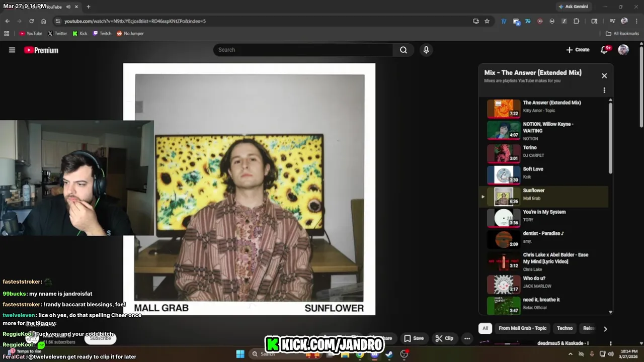The image size is (644, 362).
Task: Go to YouTube Premium home logo
Action: click(x=41, y=50)
